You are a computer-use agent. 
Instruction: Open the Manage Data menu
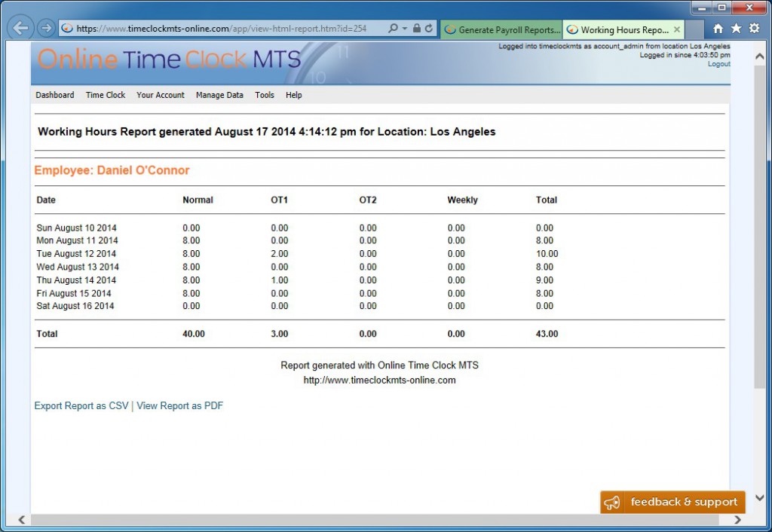click(x=219, y=95)
